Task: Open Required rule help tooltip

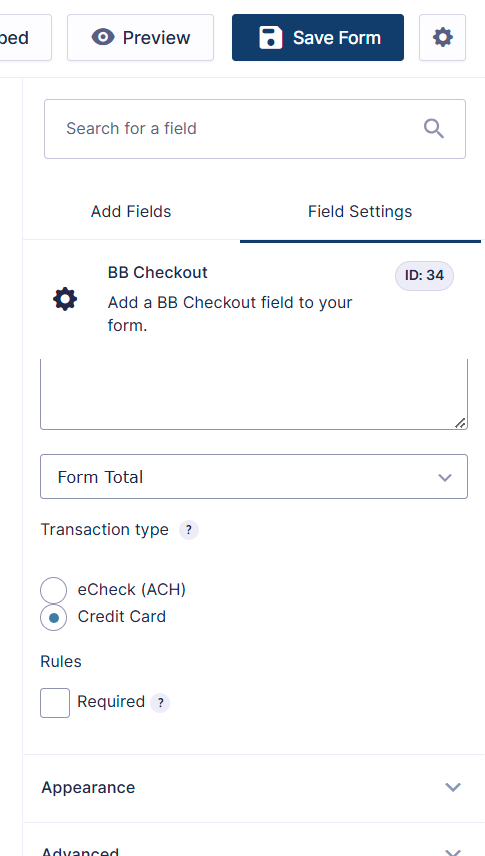Action: 160,703
